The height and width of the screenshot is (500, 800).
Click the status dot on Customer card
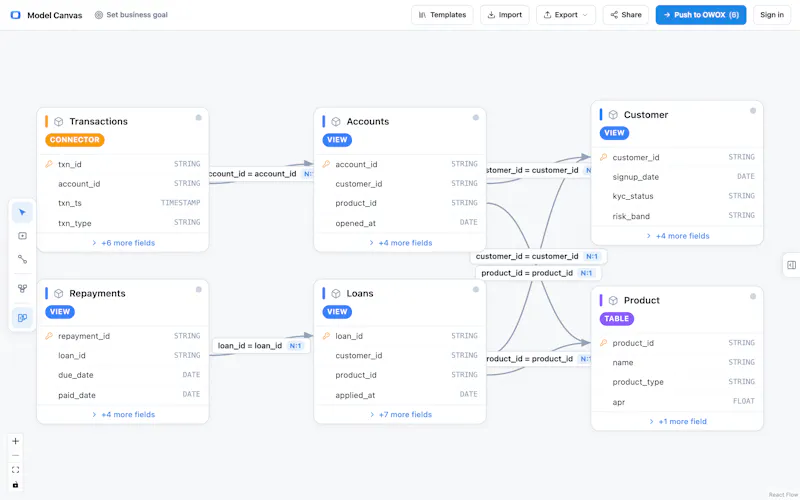pos(753,111)
